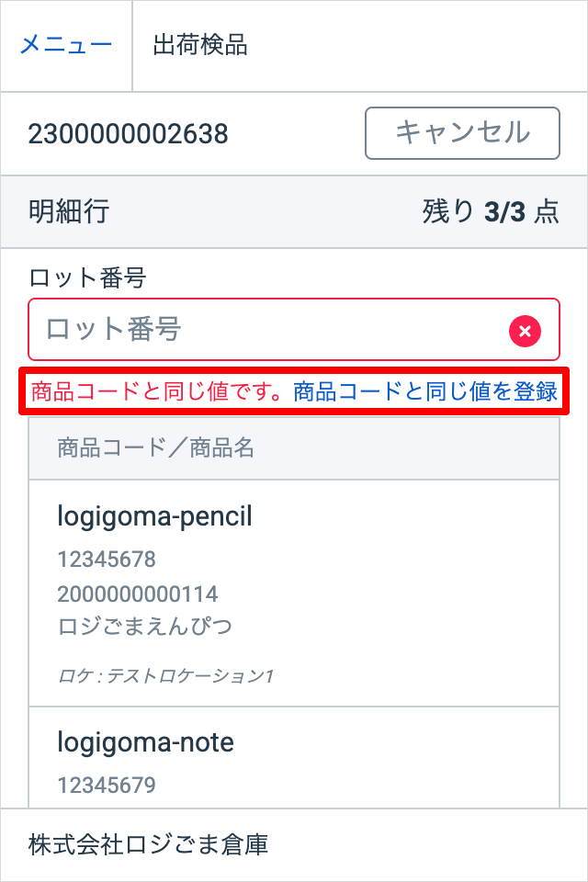The height and width of the screenshot is (882, 588).
Task: Clear the lot number field with the red X icon
Action: [525, 330]
